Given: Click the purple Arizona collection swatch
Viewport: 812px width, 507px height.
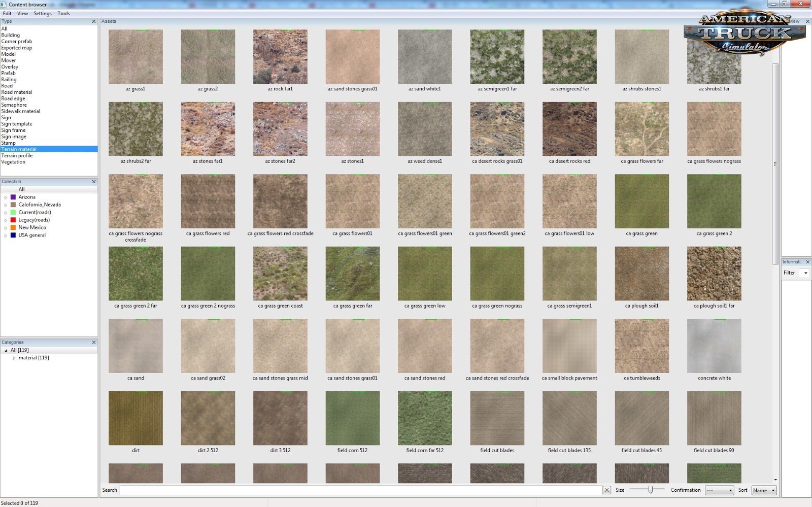Looking at the screenshot, I should (x=13, y=197).
